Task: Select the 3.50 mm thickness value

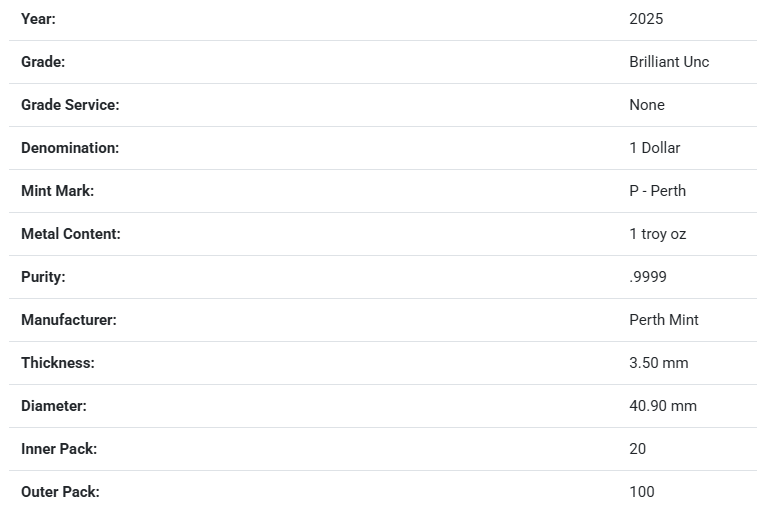Action: tap(659, 363)
